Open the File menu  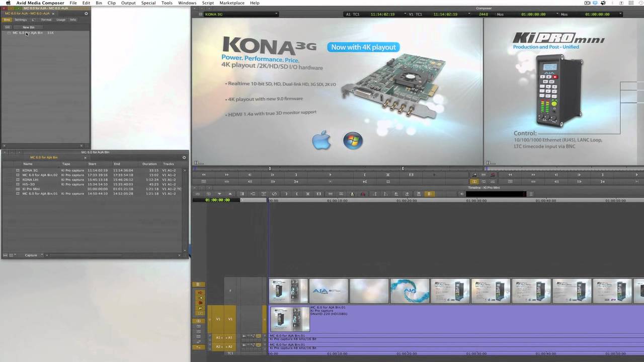coord(73,3)
